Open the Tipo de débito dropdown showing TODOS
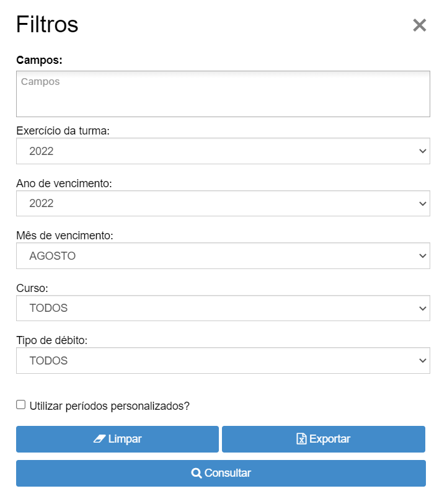Viewport: 447px width, 504px height. (223, 361)
